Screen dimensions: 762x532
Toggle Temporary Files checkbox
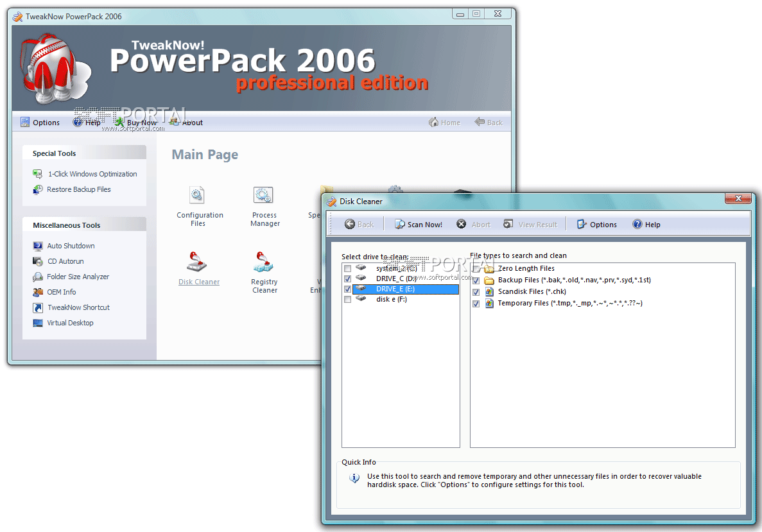476,304
